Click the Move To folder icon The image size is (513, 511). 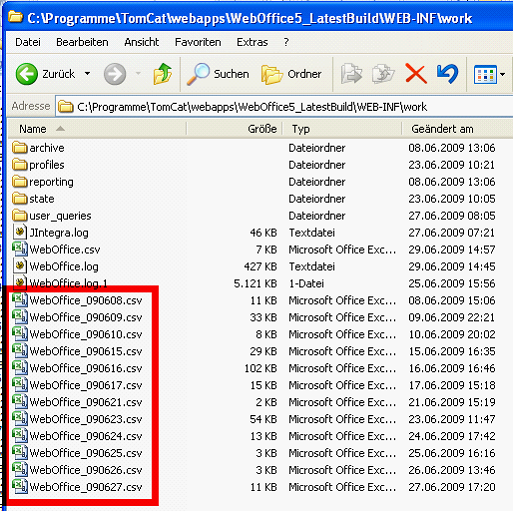tap(351, 74)
